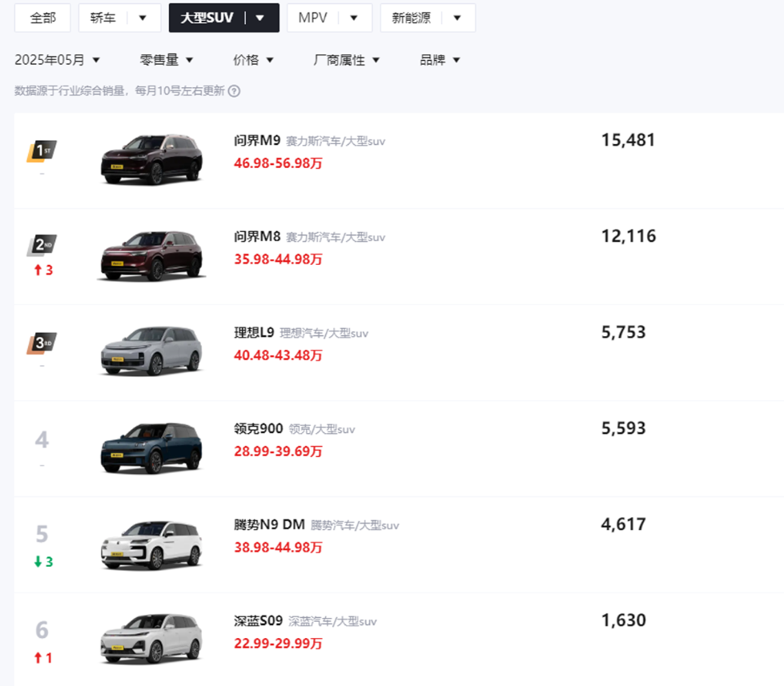Open the 领克900 model link
The height and width of the screenshot is (686, 784).
(x=259, y=429)
